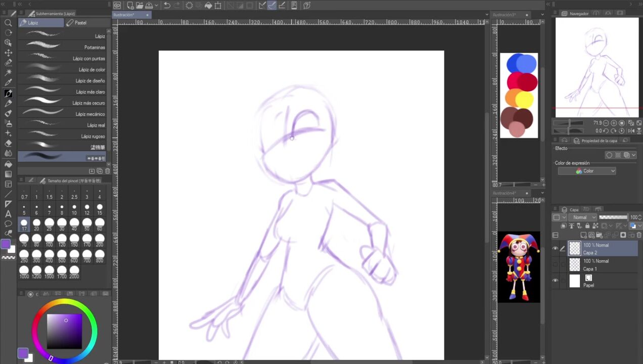Select the Move layer tool
Screen dimensions: 643x364
tap(8, 53)
